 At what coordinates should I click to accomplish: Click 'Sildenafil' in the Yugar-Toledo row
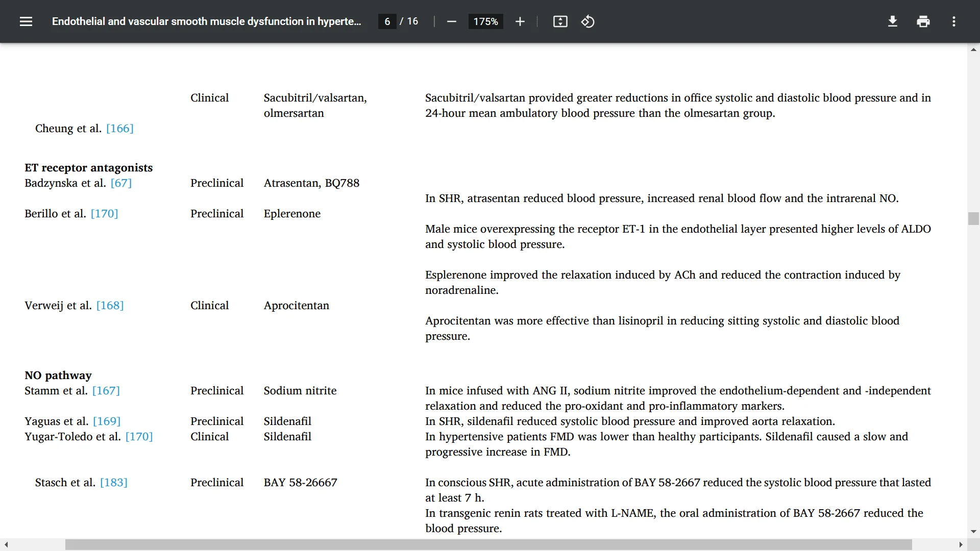(x=287, y=437)
